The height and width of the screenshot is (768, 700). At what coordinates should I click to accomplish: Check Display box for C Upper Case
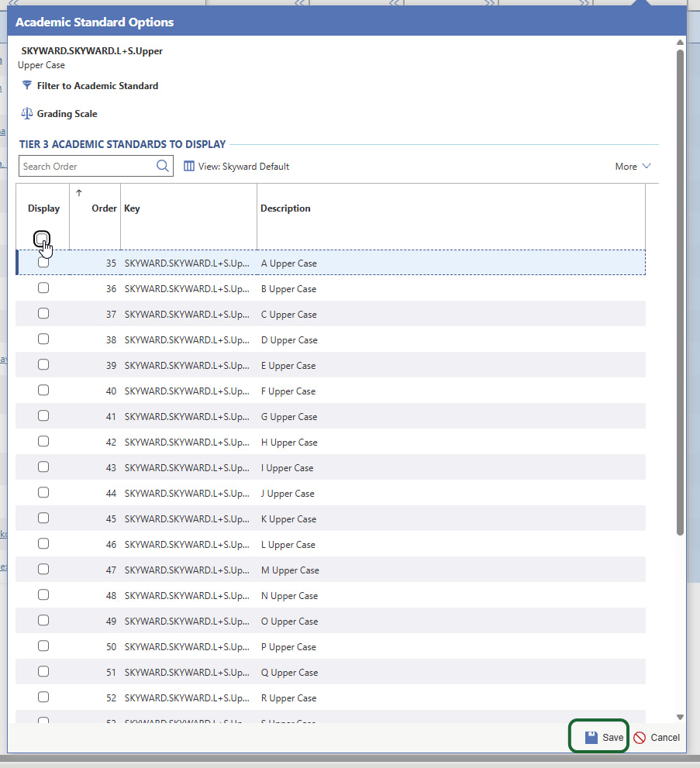pos(43,313)
